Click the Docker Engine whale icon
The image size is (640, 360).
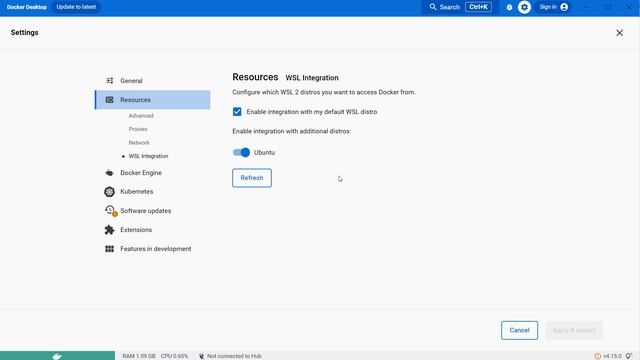pyautogui.click(x=109, y=173)
